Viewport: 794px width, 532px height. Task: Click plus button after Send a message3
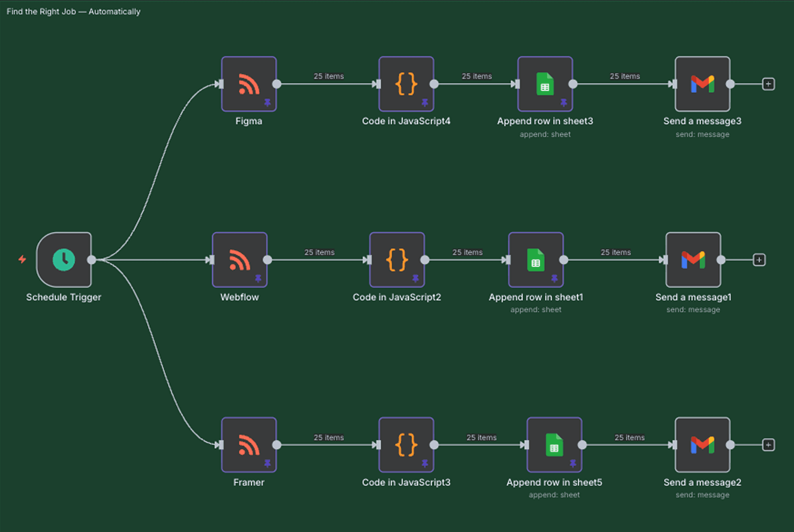[768, 84]
